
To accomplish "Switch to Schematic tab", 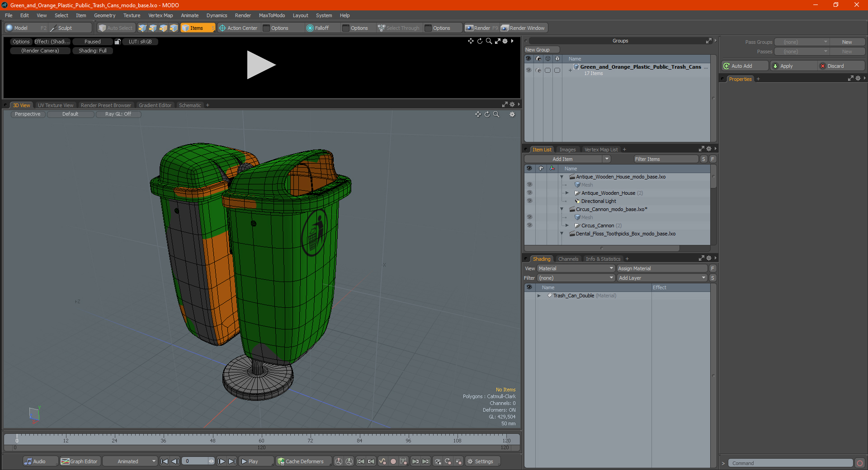I will pos(190,105).
